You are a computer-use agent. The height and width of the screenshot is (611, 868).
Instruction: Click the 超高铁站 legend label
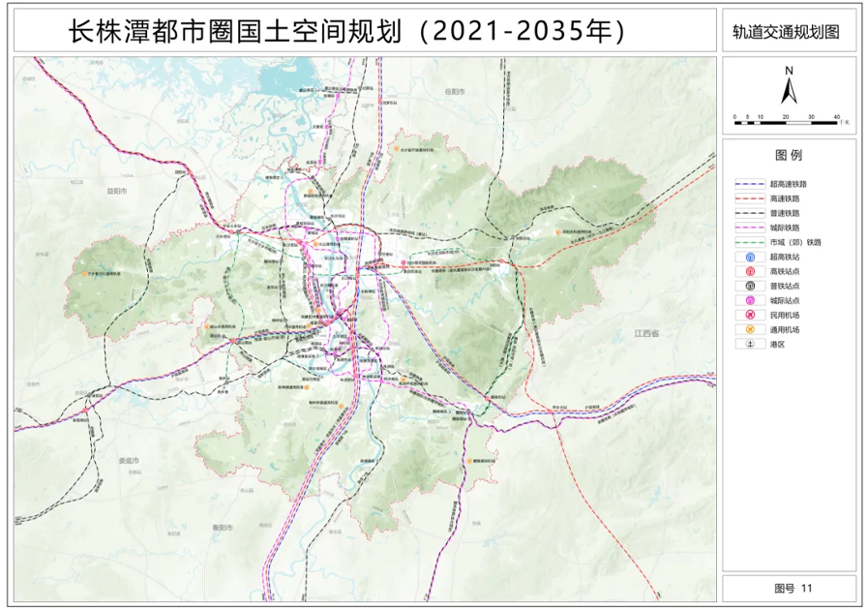point(785,257)
